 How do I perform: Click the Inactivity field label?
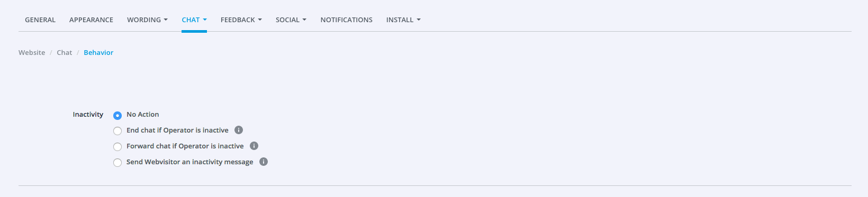click(x=88, y=114)
